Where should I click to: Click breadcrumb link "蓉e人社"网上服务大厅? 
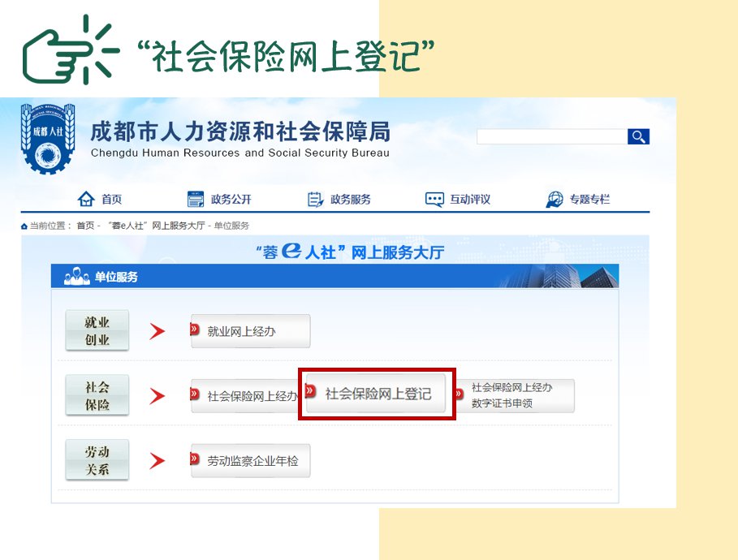157,226
